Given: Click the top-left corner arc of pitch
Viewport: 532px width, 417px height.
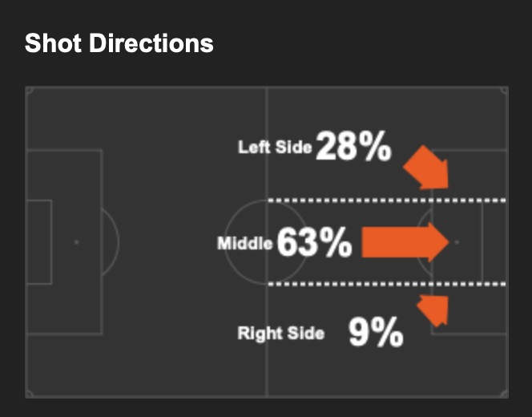Looking at the screenshot, I should (x=30, y=91).
